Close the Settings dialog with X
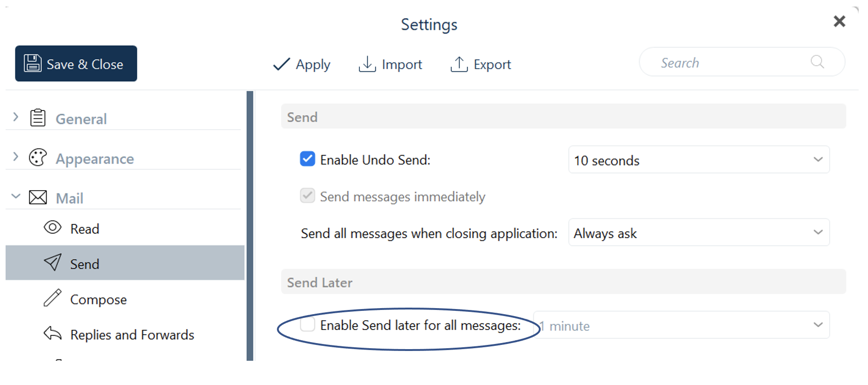 click(840, 21)
